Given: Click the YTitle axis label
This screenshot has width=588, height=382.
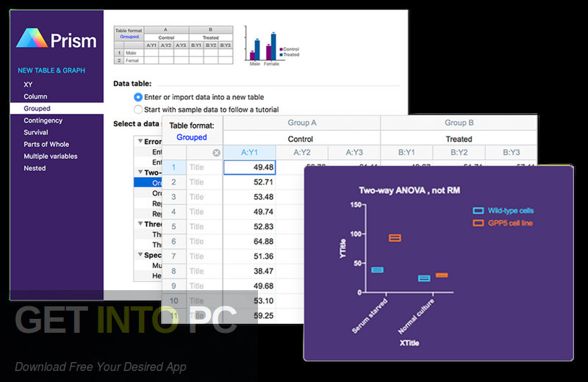Looking at the screenshot, I should point(343,248).
